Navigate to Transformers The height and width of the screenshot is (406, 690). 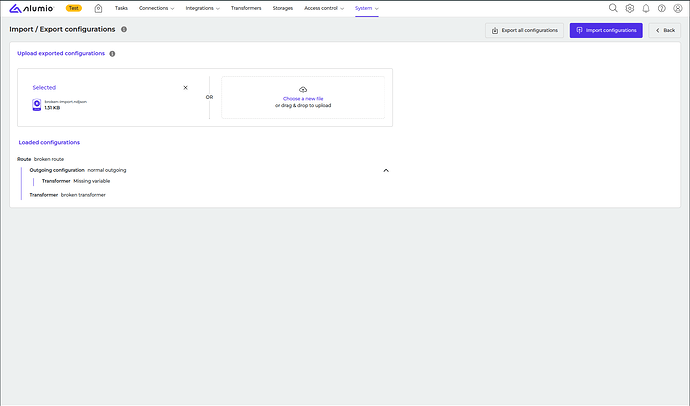(x=246, y=8)
